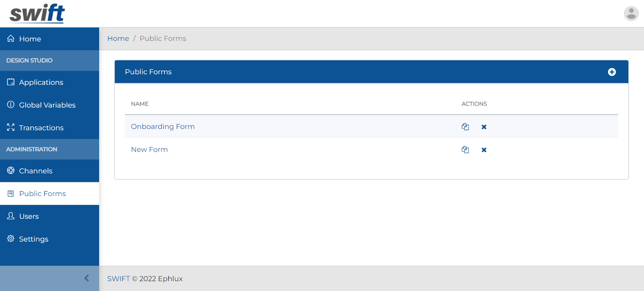Copy the New Form using its copy icon
This screenshot has width=644, height=291.
tap(465, 150)
